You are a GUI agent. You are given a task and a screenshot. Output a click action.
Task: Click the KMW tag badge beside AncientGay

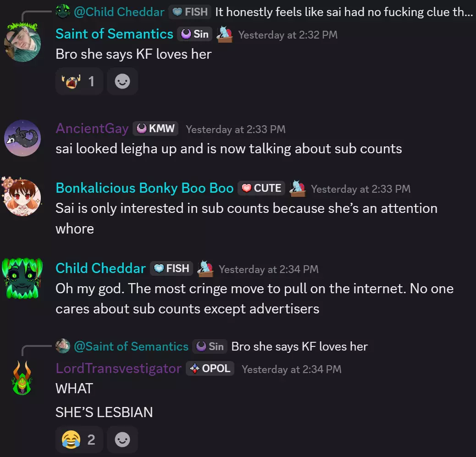coord(155,128)
